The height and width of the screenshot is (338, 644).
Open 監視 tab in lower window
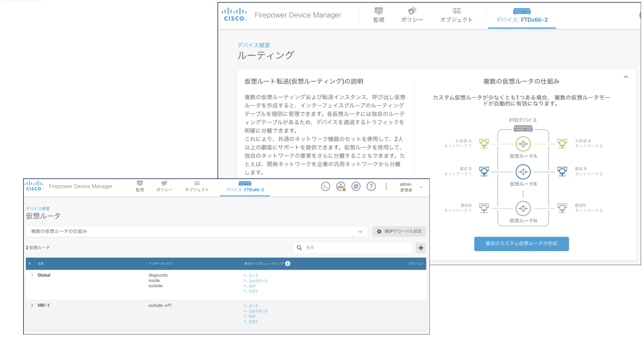click(x=140, y=186)
